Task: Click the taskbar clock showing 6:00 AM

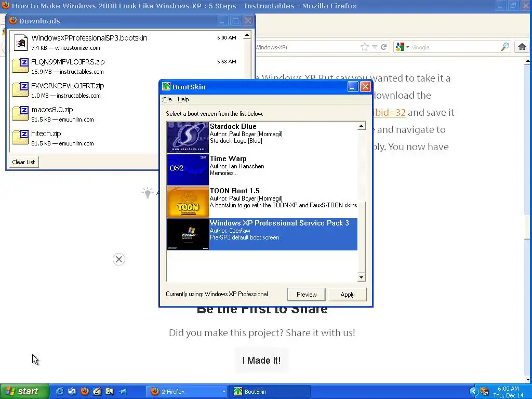Action: pyautogui.click(x=508, y=389)
